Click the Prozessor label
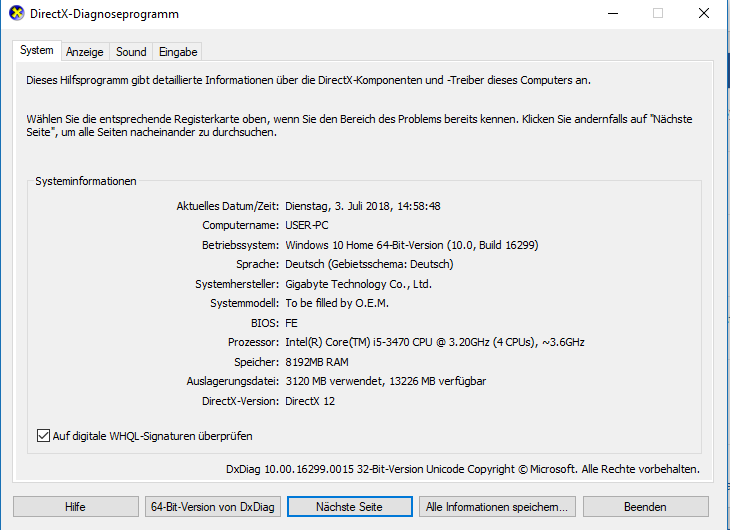This screenshot has height=530, width=730. coord(253,342)
